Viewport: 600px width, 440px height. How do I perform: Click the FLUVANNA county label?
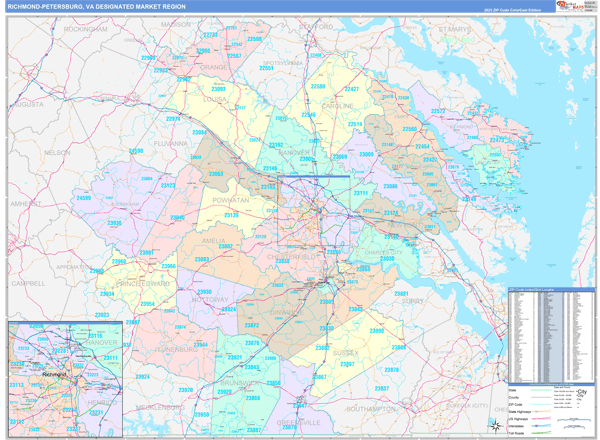click(x=171, y=143)
